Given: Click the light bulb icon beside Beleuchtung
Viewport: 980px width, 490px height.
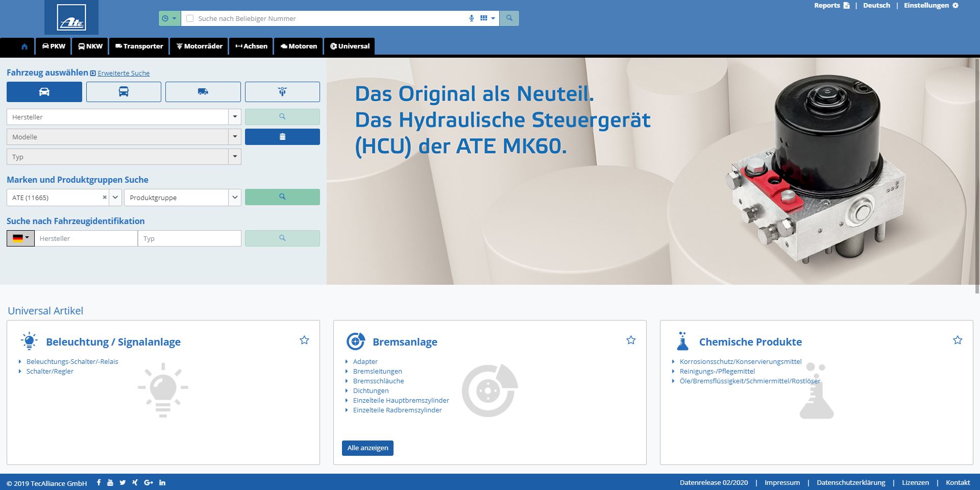Looking at the screenshot, I should click(29, 341).
